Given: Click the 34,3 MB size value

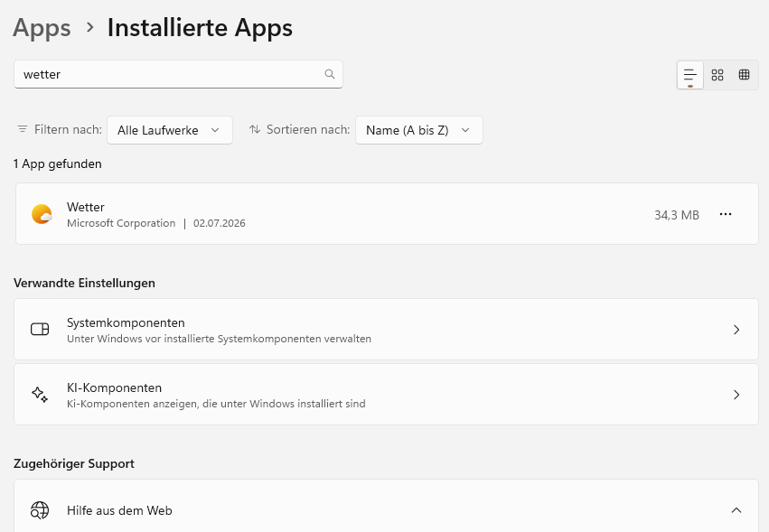Looking at the screenshot, I should click(x=676, y=215).
